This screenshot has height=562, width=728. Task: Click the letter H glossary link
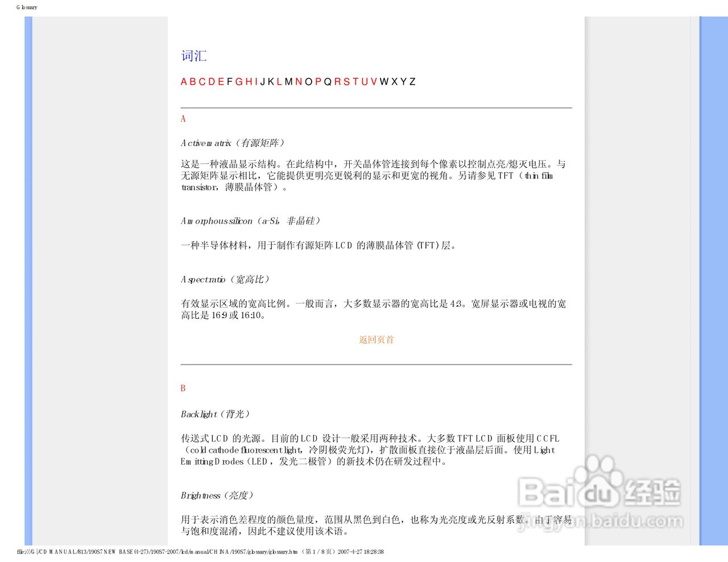tap(249, 82)
